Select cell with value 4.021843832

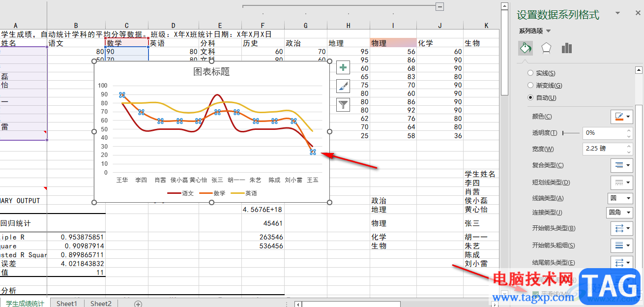coord(76,264)
